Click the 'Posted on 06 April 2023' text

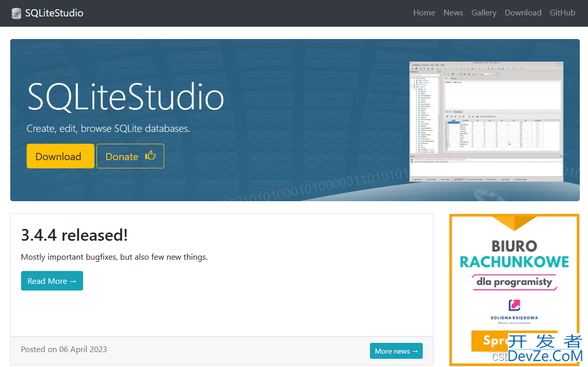[64, 350]
